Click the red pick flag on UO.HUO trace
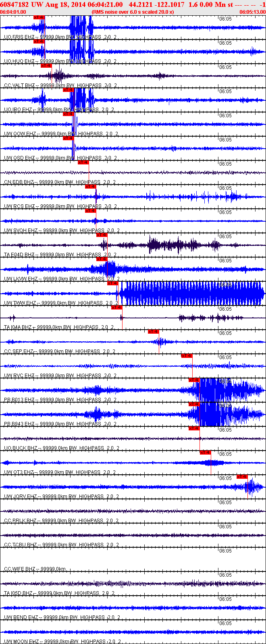The height and width of the screenshot is (644, 266). pos(39,42)
